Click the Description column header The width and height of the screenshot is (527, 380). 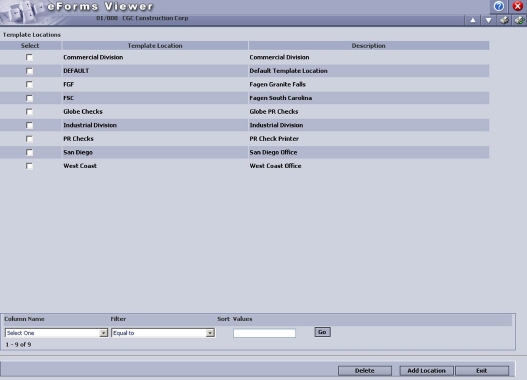(x=369, y=46)
